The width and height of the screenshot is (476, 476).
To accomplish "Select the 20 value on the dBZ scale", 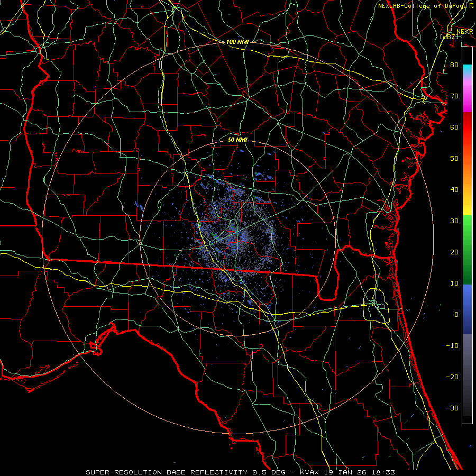I will click(x=454, y=252).
